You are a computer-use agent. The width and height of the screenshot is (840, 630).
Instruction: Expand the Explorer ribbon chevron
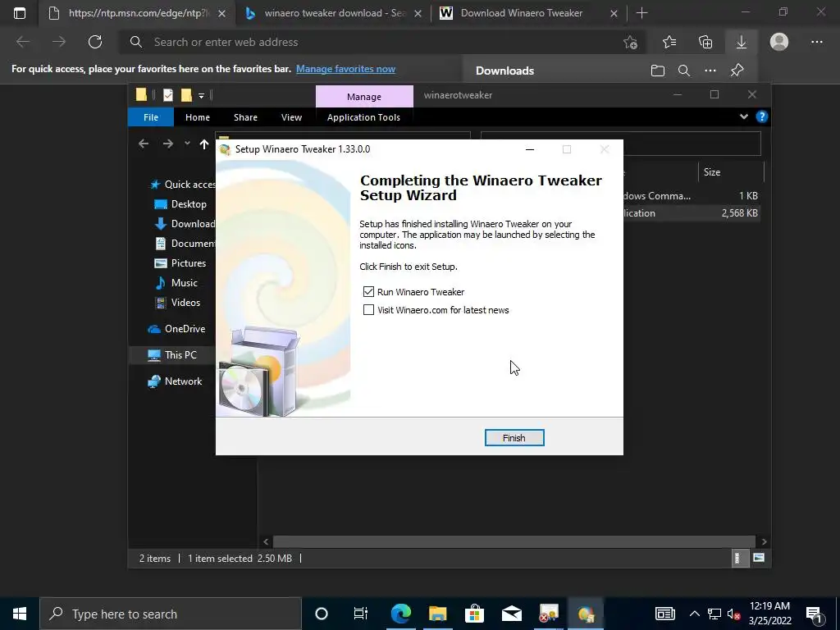743,116
